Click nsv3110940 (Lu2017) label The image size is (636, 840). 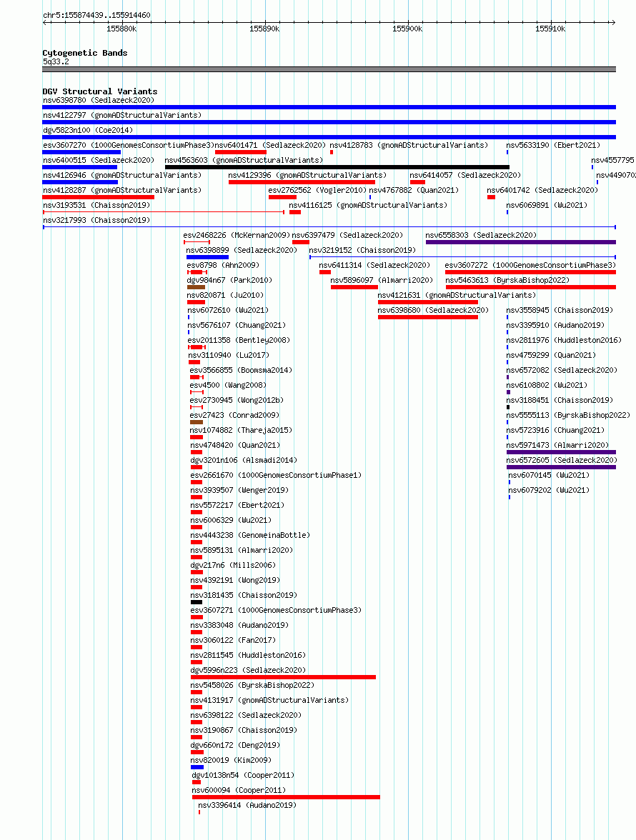point(229,355)
